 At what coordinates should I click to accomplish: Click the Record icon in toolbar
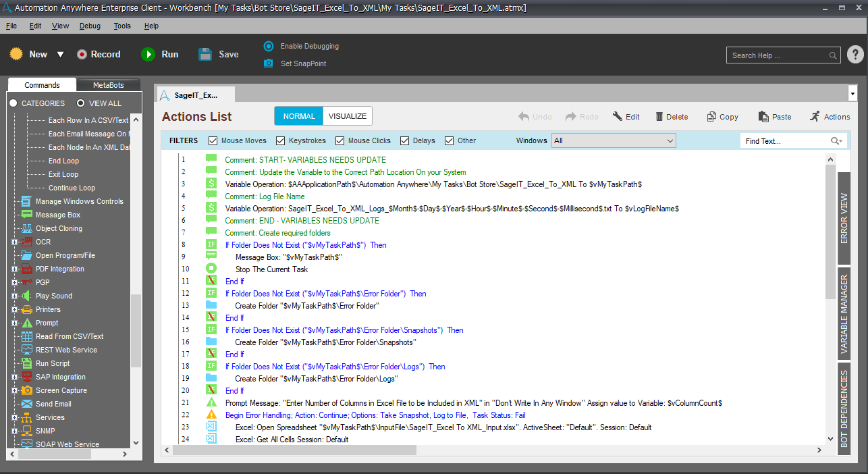click(x=82, y=55)
